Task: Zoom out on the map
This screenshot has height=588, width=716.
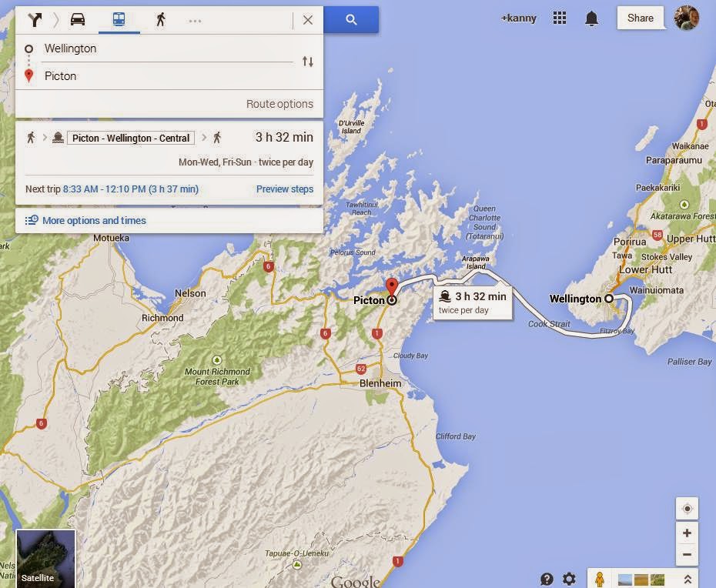Action: (x=687, y=555)
